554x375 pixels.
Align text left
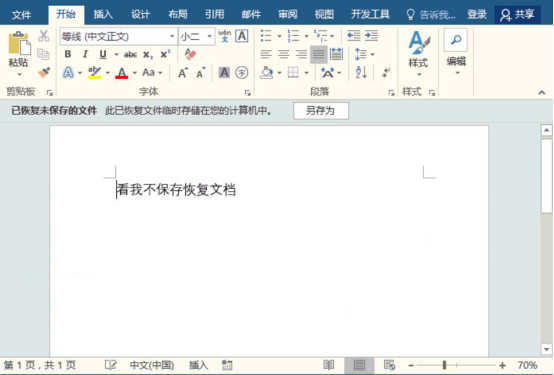(266, 54)
